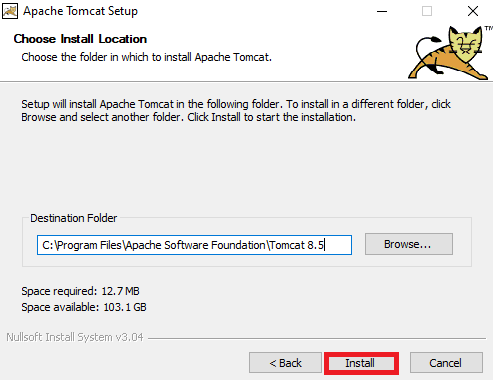Cancel the Tomcat setup
493x380 pixels.
pyautogui.click(x=446, y=363)
